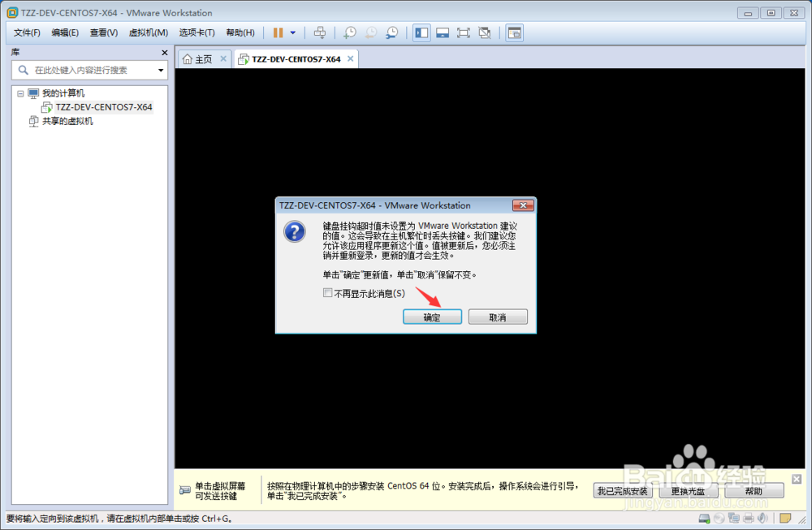Dismiss the yellow install hint bar
The image size is (812, 530).
[797, 480]
